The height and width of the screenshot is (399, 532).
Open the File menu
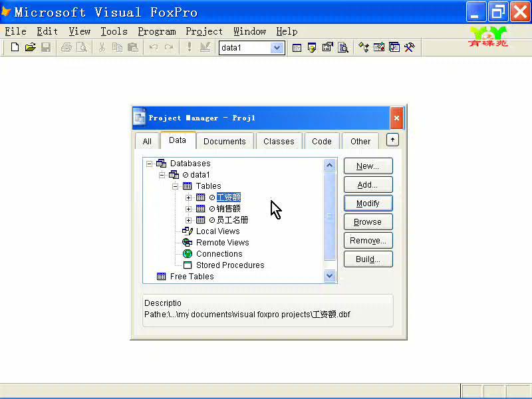[15, 31]
